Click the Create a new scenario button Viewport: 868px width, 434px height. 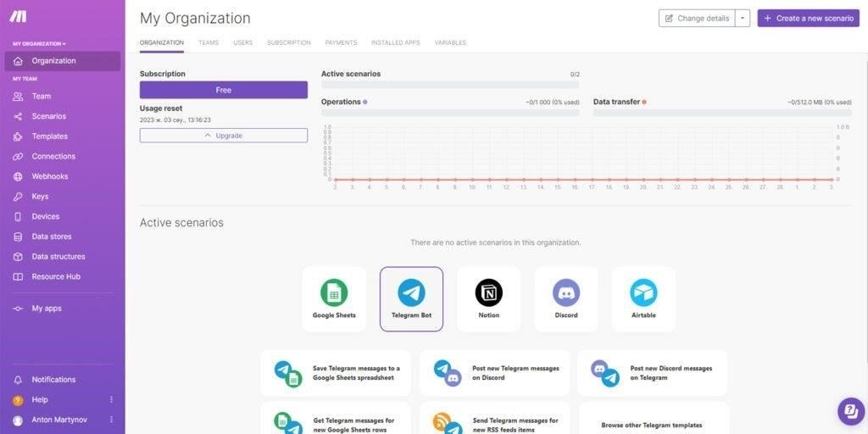pos(809,19)
